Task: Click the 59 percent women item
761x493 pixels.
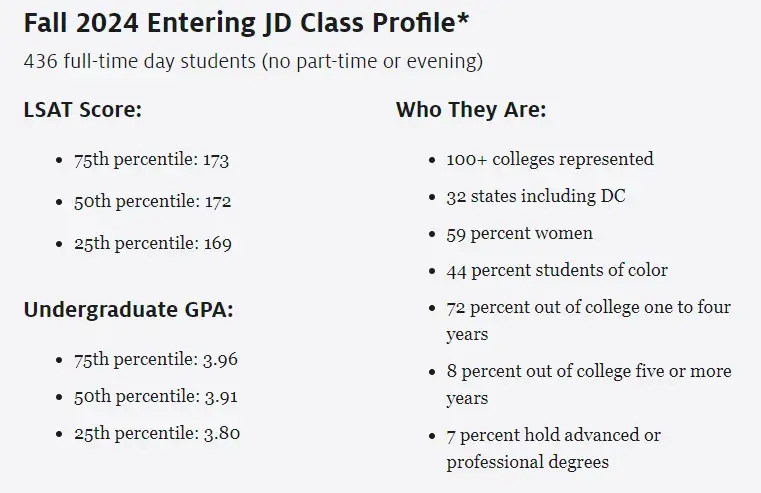Action: 519,233
